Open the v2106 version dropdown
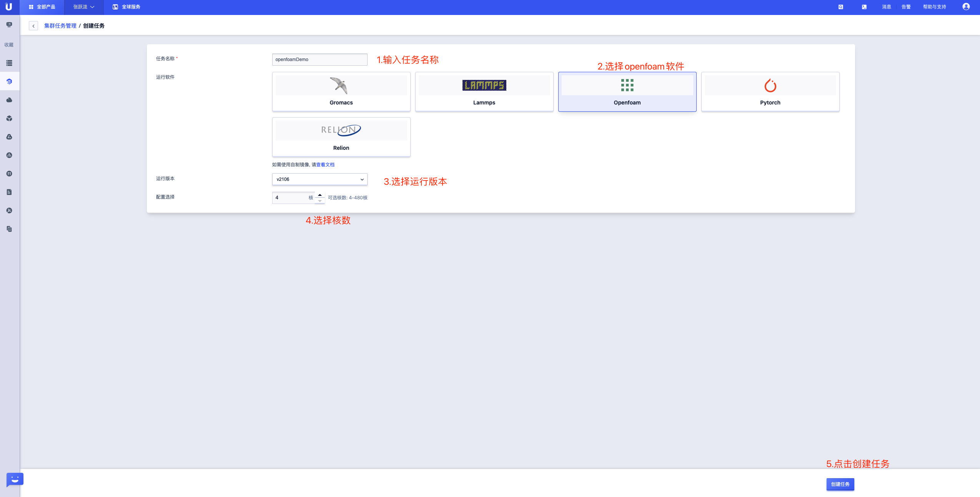The width and height of the screenshot is (980, 497). [319, 179]
